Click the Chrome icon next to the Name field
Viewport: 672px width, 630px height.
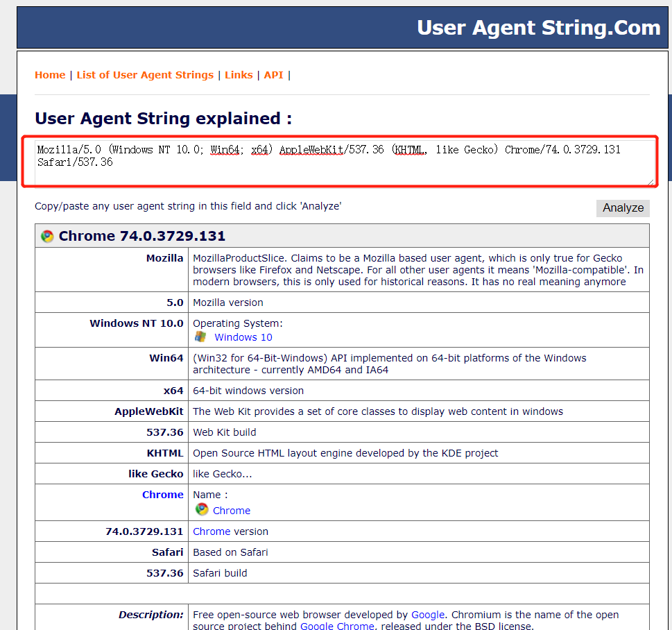coord(201,510)
